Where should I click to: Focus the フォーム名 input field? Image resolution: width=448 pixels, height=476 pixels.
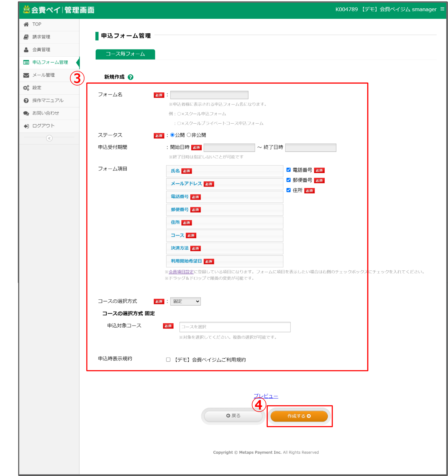coord(209,95)
